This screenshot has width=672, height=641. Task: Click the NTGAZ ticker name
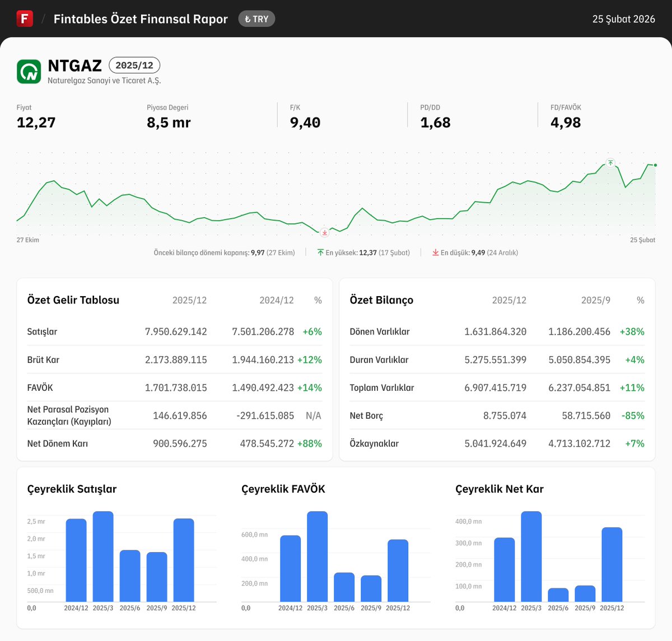75,65
